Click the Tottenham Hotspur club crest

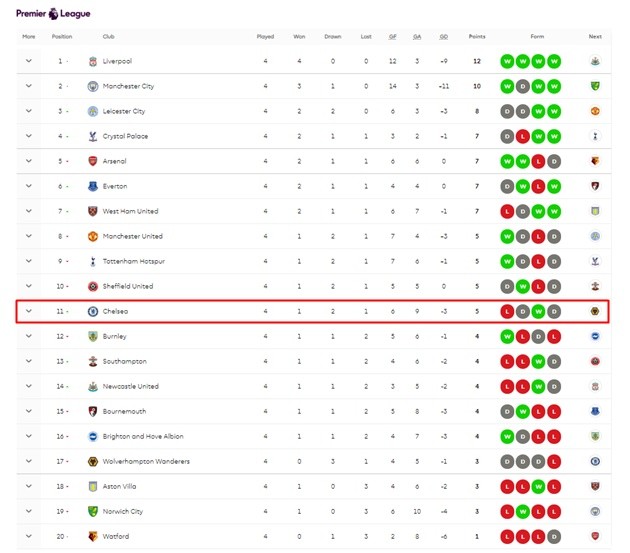pyautogui.click(x=93, y=261)
